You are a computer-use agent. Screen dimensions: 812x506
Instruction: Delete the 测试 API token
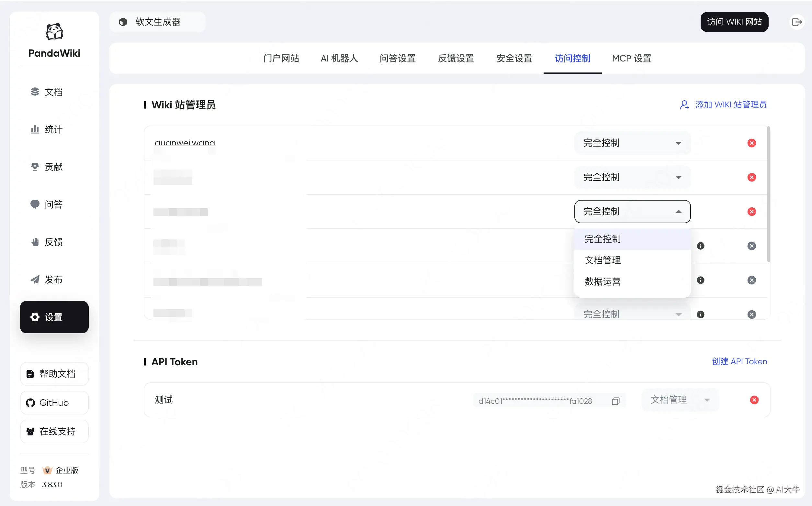point(754,400)
